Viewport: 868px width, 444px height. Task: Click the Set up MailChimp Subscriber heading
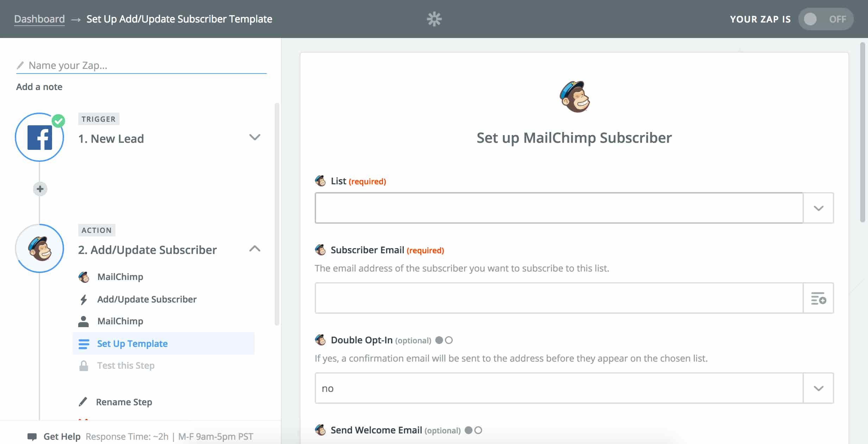574,138
